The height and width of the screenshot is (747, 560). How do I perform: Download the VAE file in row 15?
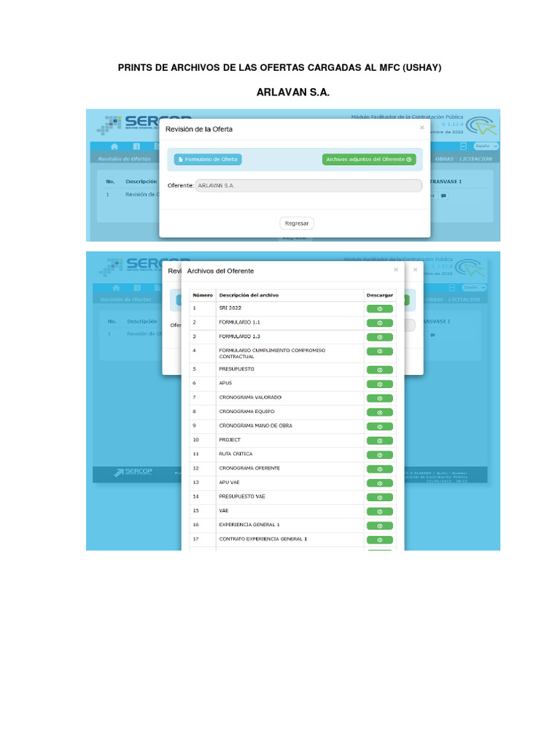point(379,511)
